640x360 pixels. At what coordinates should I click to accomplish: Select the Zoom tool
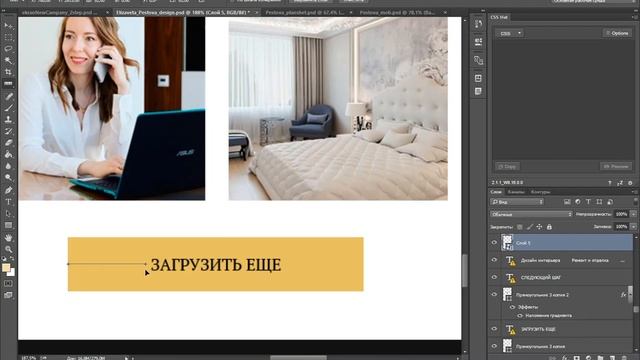pos(8,249)
